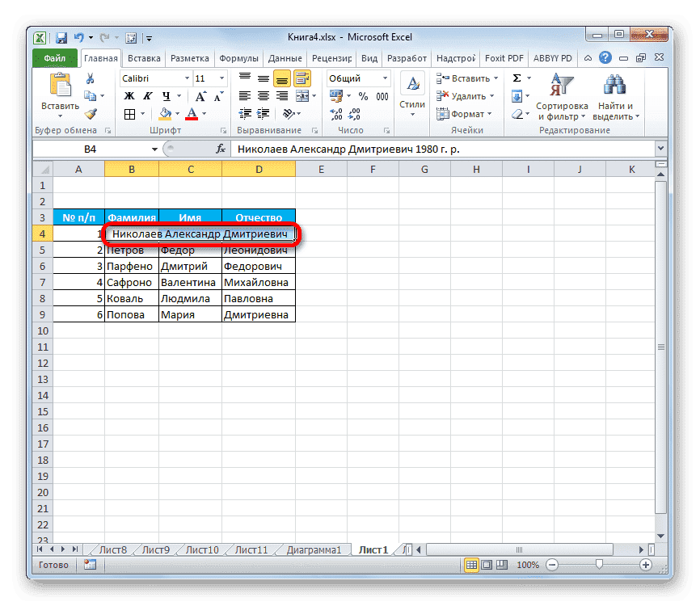Click the fill color bucket icon
This screenshot has height=606, width=700.
coord(165,113)
